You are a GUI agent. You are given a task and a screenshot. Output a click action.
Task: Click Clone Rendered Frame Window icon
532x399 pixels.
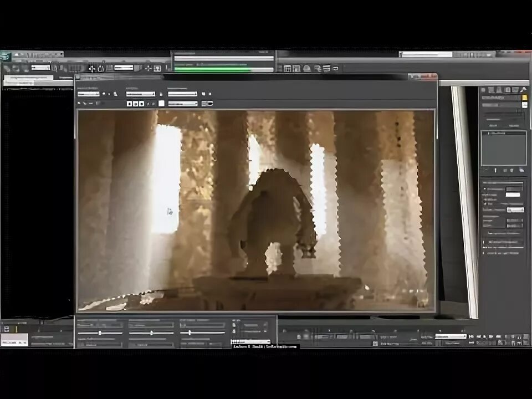click(x=90, y=103)
